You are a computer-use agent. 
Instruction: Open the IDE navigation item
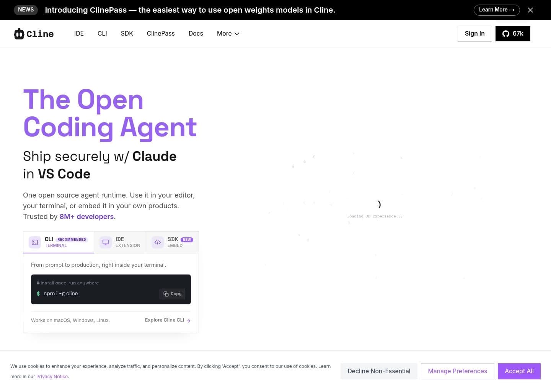click(x=79, y=34)
